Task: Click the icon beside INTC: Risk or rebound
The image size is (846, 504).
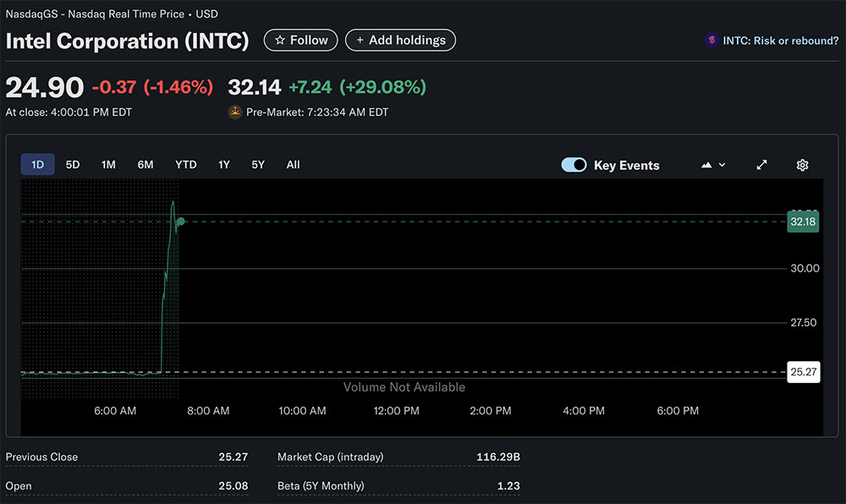Action: click(711, 41)
